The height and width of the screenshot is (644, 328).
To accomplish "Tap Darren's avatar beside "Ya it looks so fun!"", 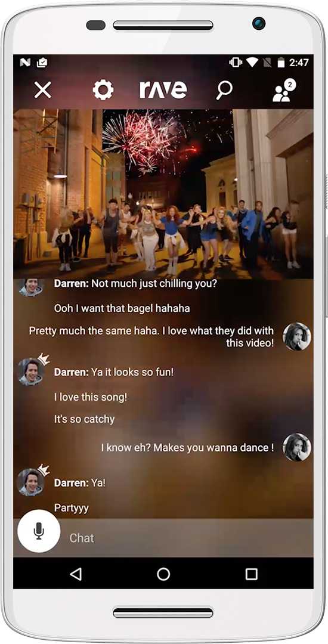I will point(31,371).
